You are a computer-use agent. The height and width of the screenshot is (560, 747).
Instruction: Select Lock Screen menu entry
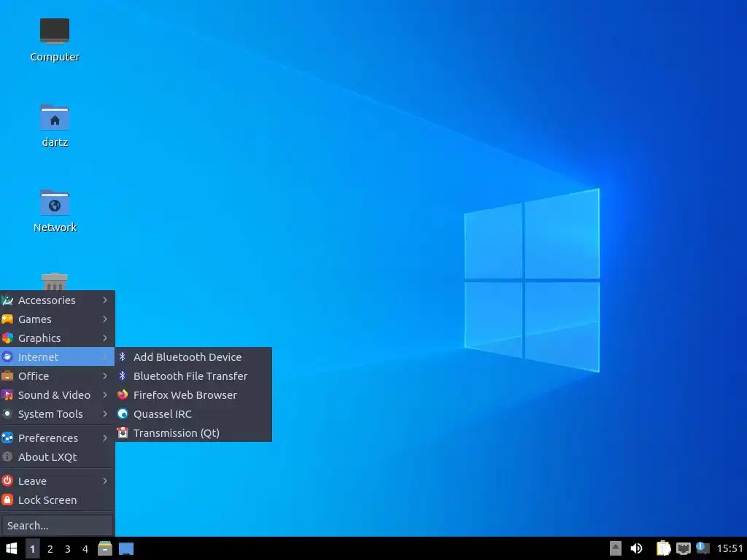57,500
